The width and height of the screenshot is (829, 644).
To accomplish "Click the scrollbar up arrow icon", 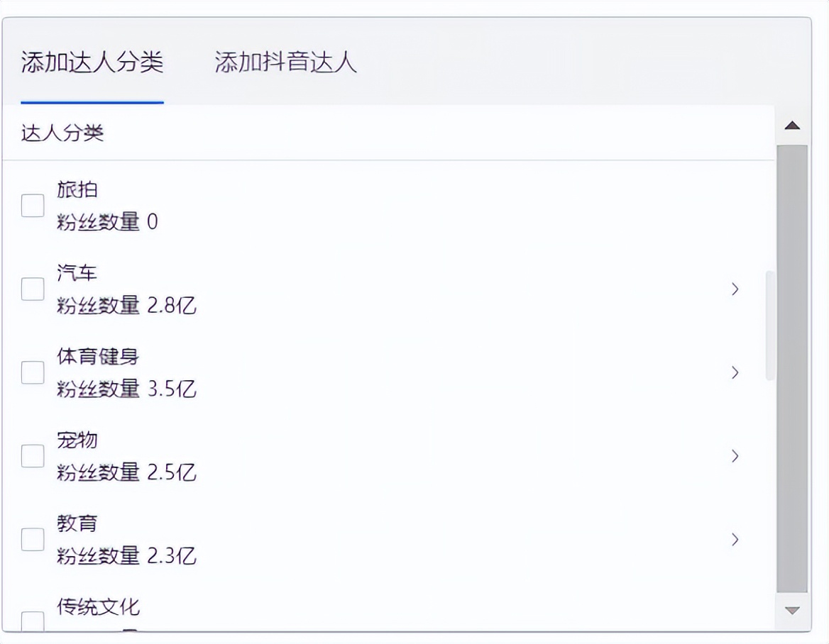I will click(791, 125).
